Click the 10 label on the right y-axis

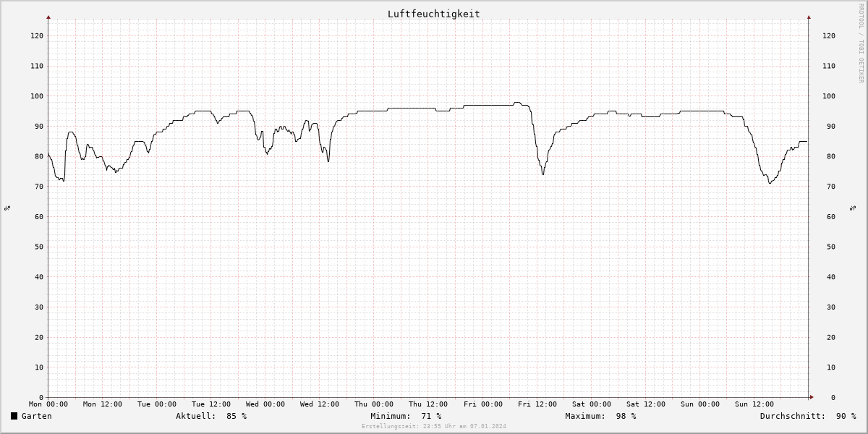(x=831, y=367)
